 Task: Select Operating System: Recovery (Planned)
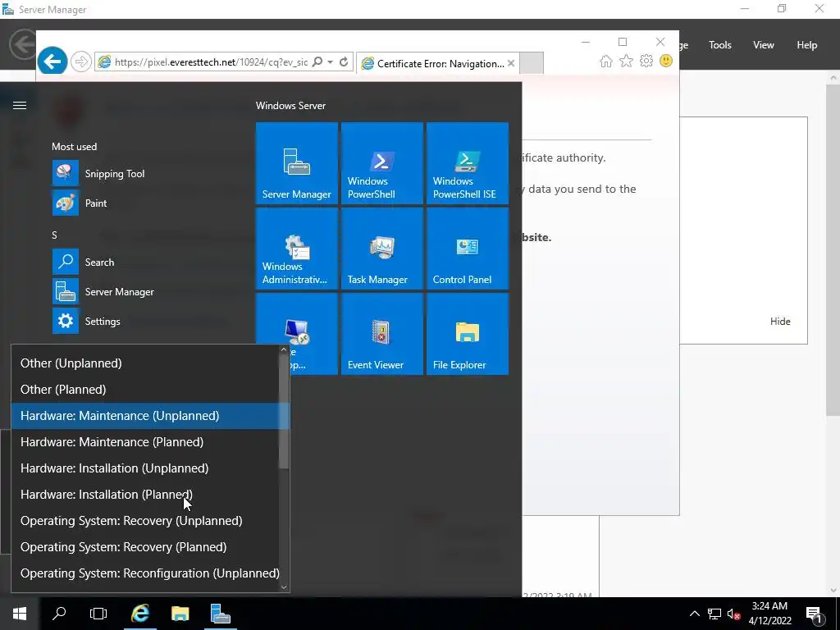point(144,547)
